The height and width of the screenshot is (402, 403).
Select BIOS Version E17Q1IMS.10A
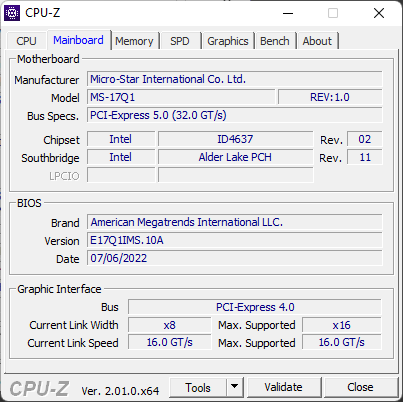(x=235, y=240)
